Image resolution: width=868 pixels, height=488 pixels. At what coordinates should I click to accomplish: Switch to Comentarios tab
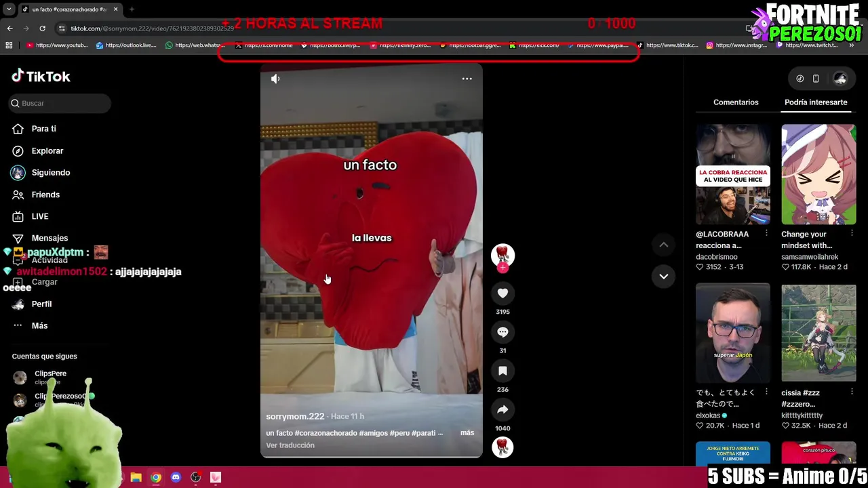click(736, 102)
